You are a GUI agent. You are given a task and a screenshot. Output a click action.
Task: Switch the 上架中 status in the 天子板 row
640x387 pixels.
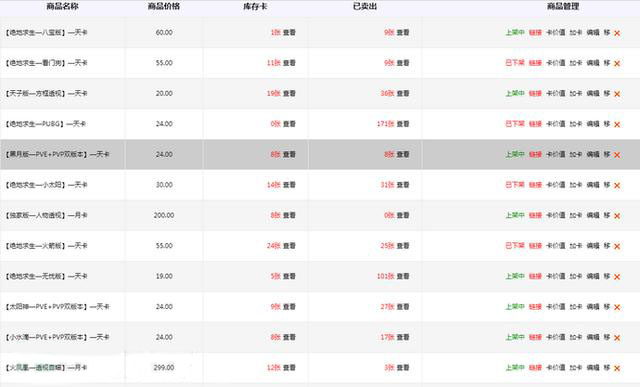click(515, 93)
